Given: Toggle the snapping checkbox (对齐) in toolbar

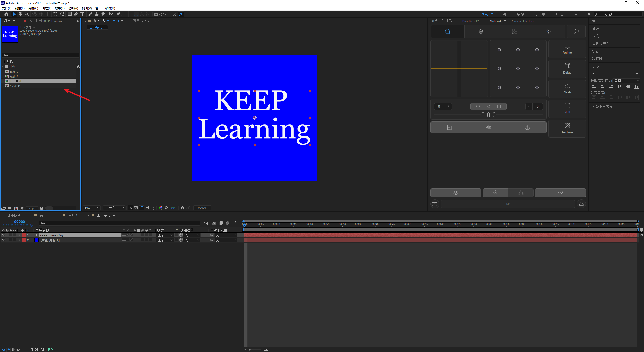Looking at the screenshot, I should [x=156, y=14].
